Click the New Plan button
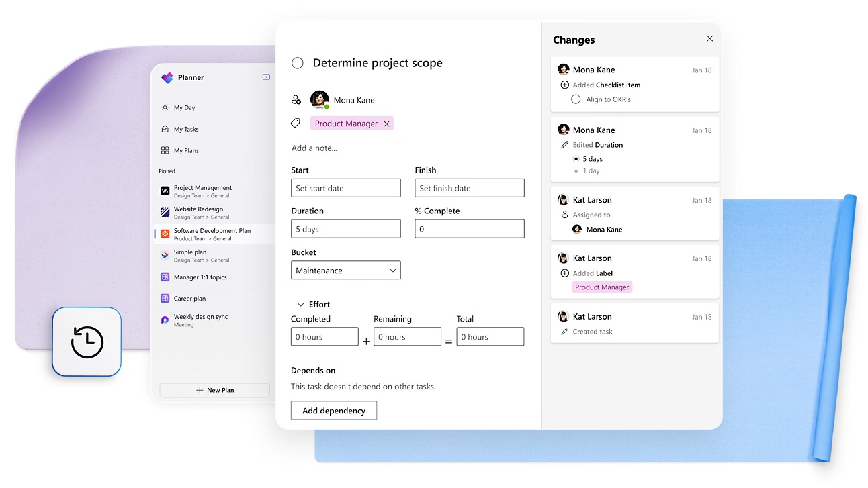The width and height of the screenshot is (868, 488). [214, 390]
